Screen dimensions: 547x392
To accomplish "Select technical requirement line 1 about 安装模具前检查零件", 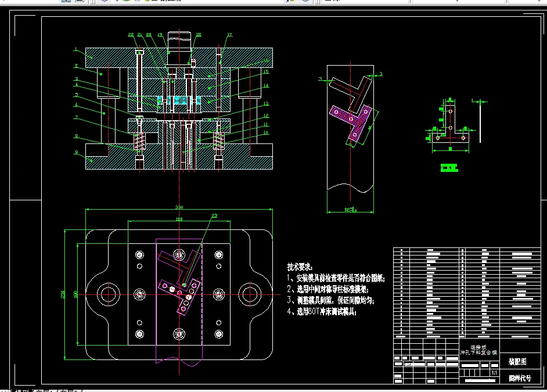I will (336, 278).
